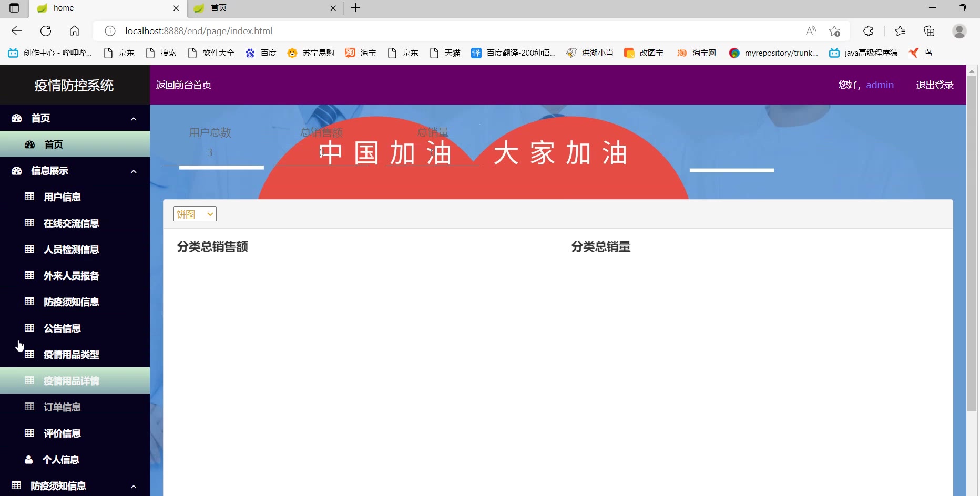Click the 疫情防控系统 title
This screenshot has width=980, height=496.
click(x=74, y=85)
